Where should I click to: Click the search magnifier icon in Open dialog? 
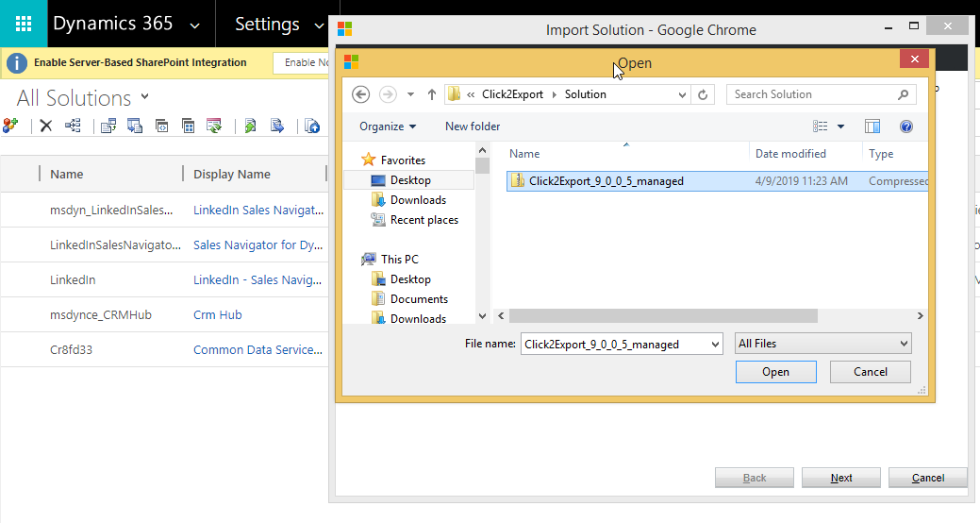903,94
